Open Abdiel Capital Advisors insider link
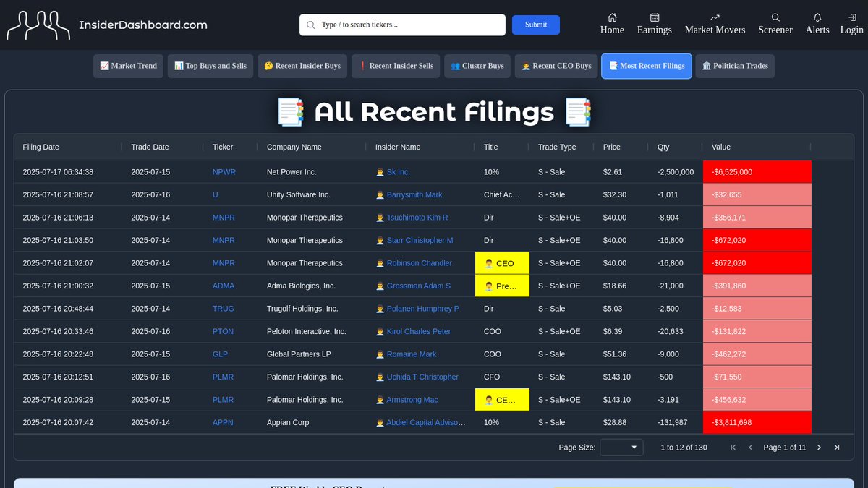This screenshot has height=488, width=868. tap(426, 422)
